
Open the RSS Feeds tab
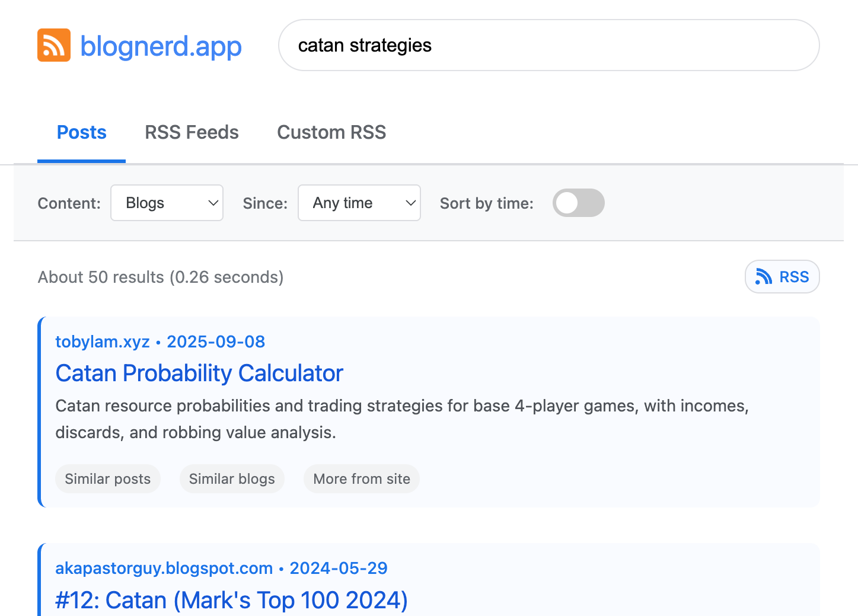pyautogui.click(x=192, y=132)
